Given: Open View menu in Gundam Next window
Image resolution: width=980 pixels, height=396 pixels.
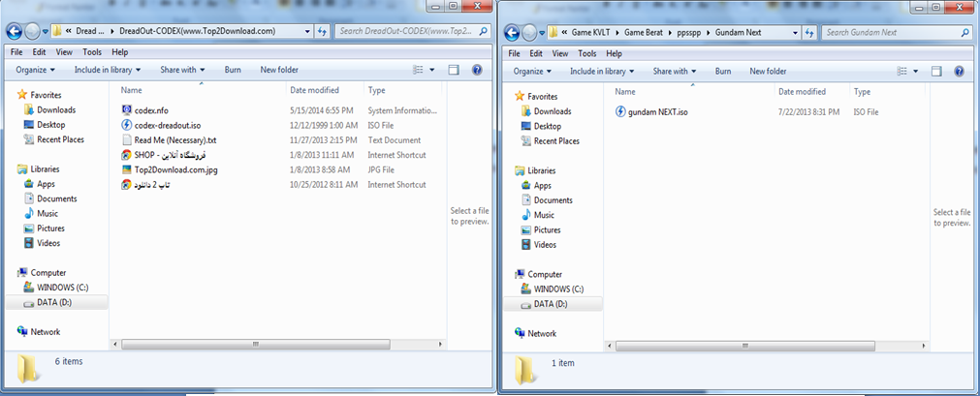Looking at the screenshot, I should (x=560, y=53).
